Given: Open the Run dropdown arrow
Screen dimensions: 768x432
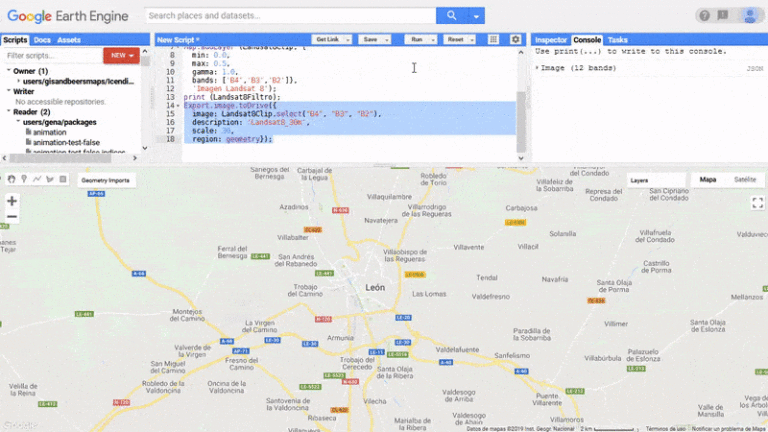Looking at the screenshot, I should point(433,40).
